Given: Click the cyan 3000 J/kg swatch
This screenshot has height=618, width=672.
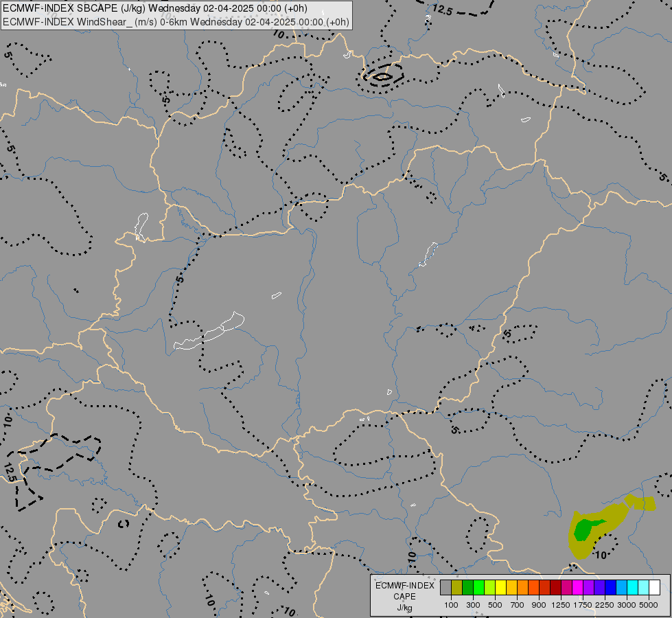Looking at the screenshot, I should [632, 587].
